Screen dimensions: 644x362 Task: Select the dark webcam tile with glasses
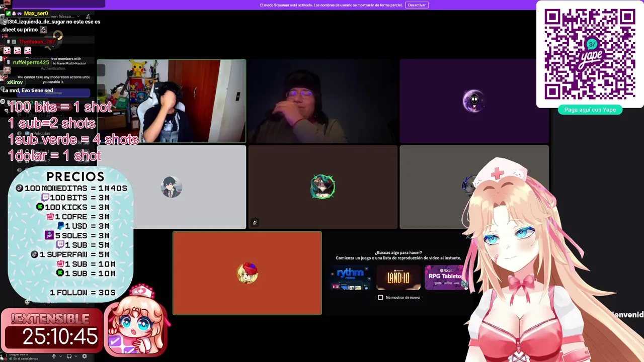pyautogui.click(x=323, y=101)
